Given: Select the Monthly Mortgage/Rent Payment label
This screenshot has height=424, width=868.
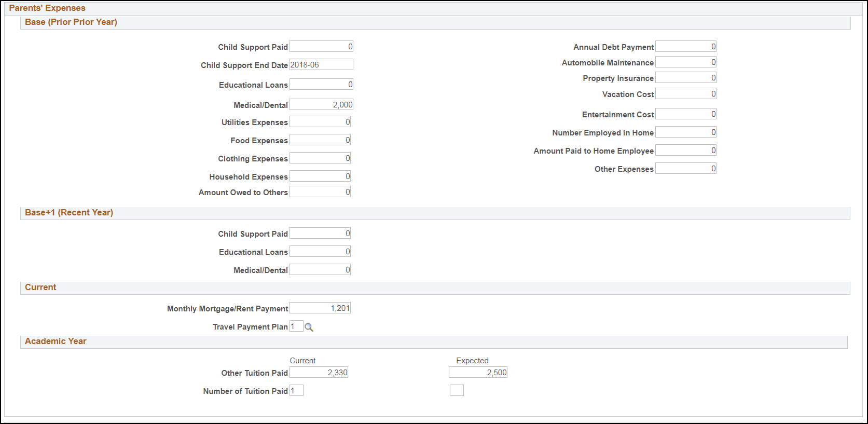Looking at the screenshot, I should [x=227, y=309].
